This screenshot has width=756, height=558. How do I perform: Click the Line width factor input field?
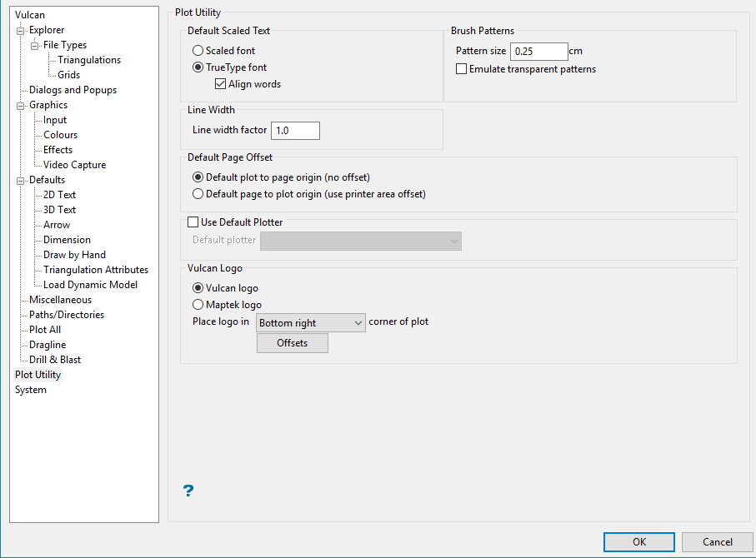(295, 131)
